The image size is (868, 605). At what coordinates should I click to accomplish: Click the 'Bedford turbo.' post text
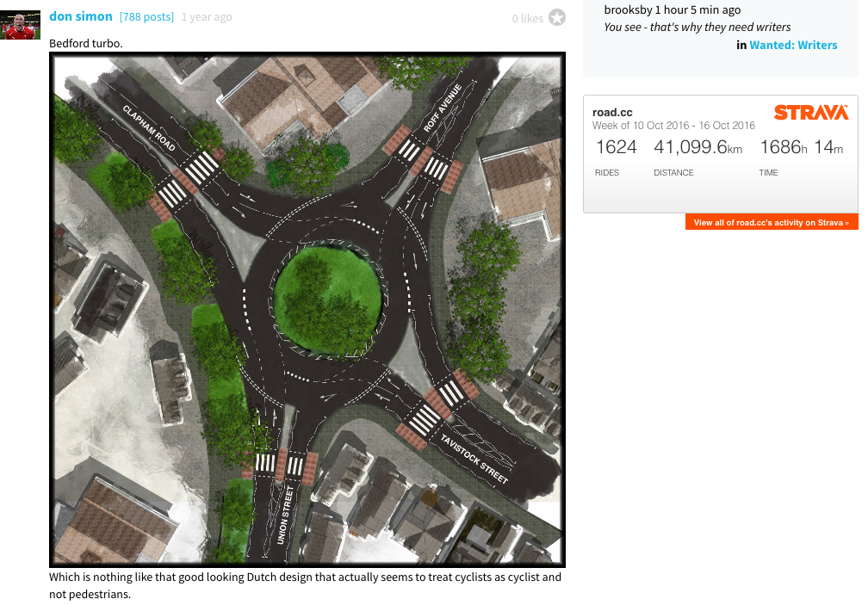[x=86, y=43]
